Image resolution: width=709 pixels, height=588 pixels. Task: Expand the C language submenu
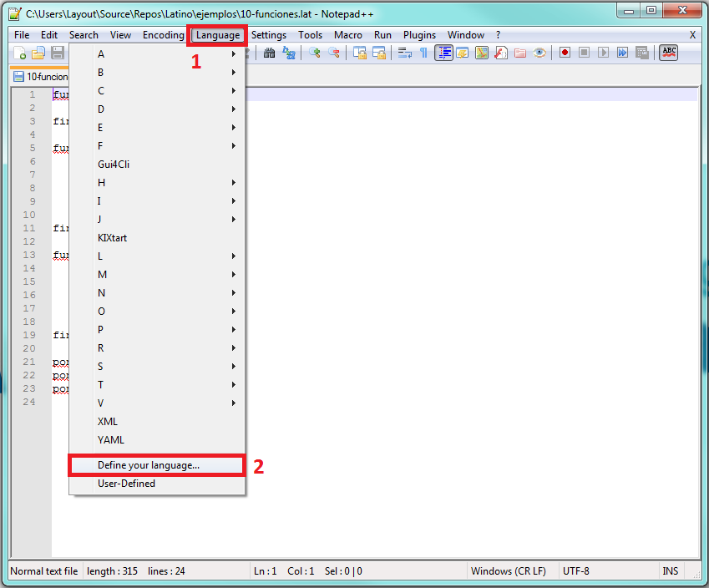point(150,90)
